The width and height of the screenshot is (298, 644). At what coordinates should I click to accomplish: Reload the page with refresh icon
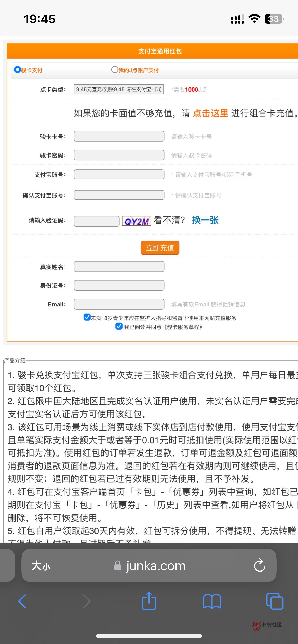260,566
